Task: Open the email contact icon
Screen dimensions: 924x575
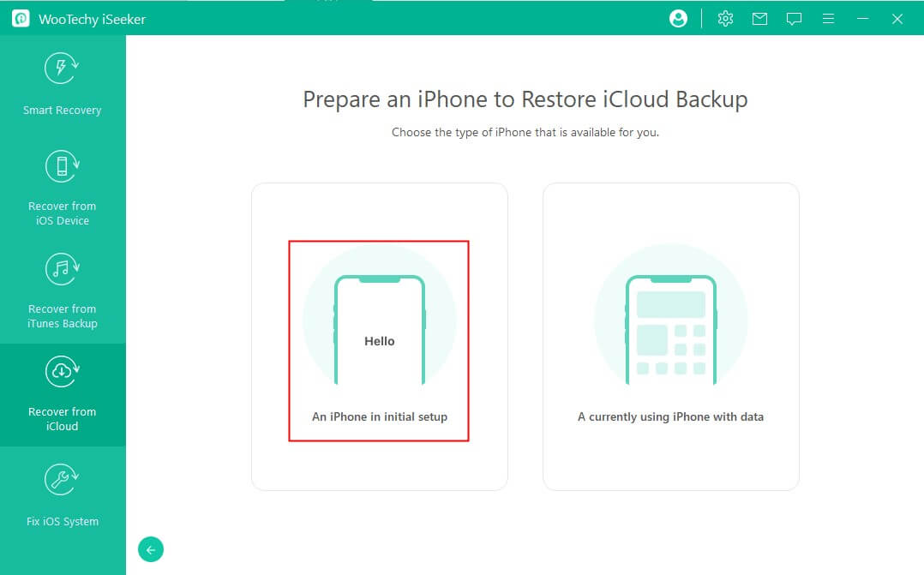Action: coord(759,17)
